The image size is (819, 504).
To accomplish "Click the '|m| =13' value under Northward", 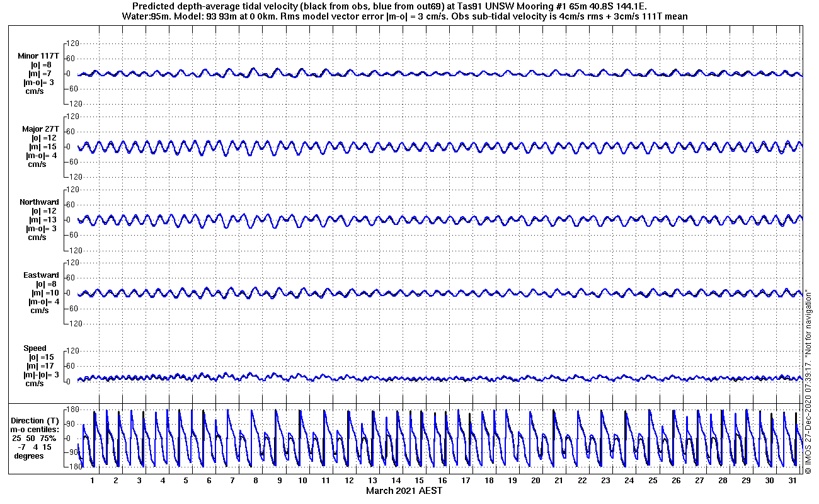I will (x=43, y=220).
